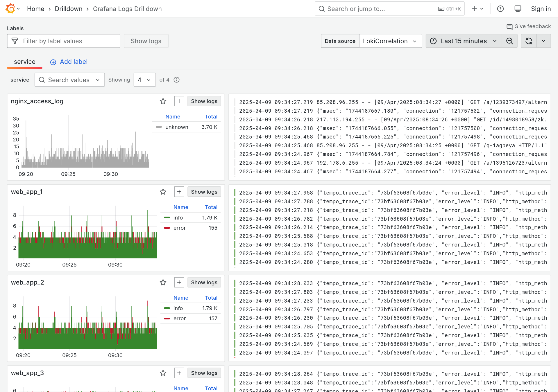
Task: Focus the Search or jump to field
Action: (389, 9)
